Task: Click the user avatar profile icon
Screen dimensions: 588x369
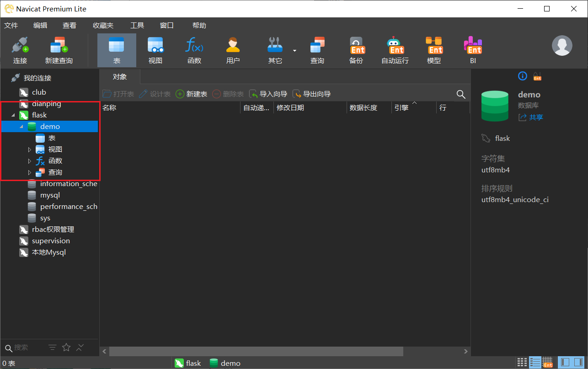Action: click(x=562, y=45)
